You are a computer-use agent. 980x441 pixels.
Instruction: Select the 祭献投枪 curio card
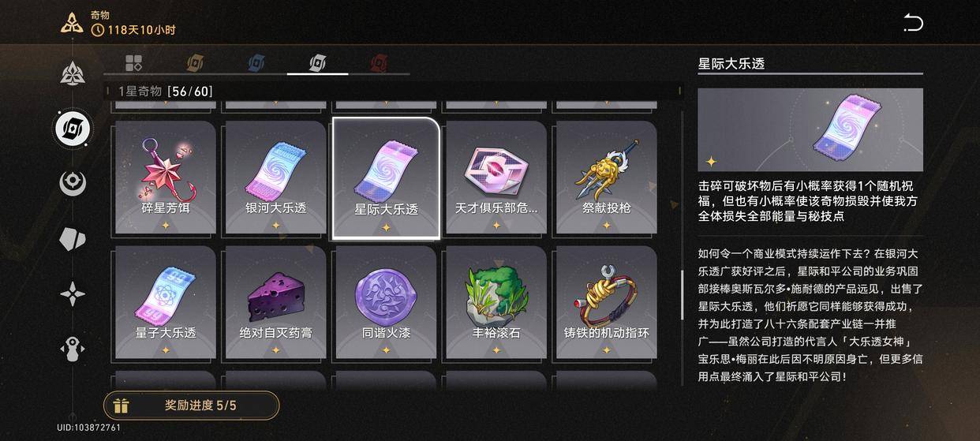(x=607, y=178)
